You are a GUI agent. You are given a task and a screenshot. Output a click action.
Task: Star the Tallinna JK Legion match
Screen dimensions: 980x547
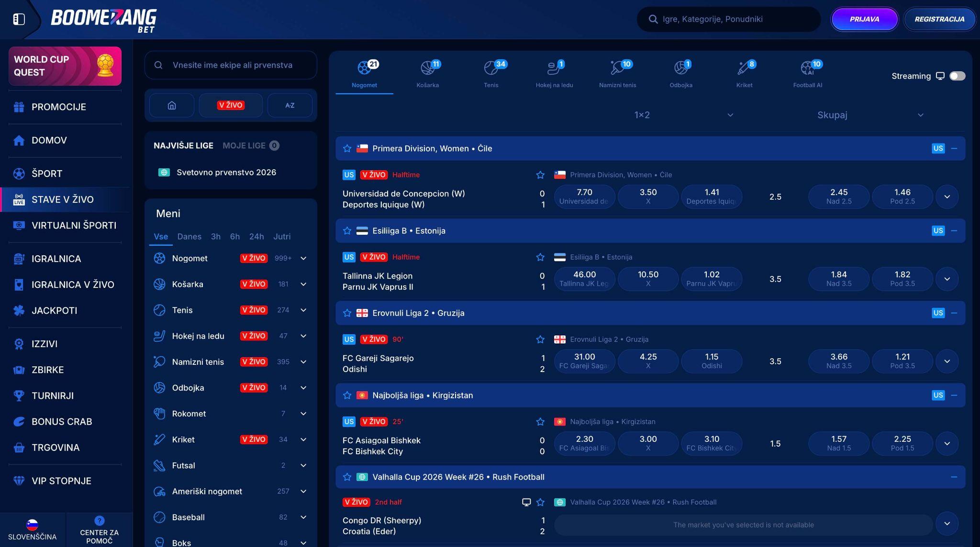540,257
